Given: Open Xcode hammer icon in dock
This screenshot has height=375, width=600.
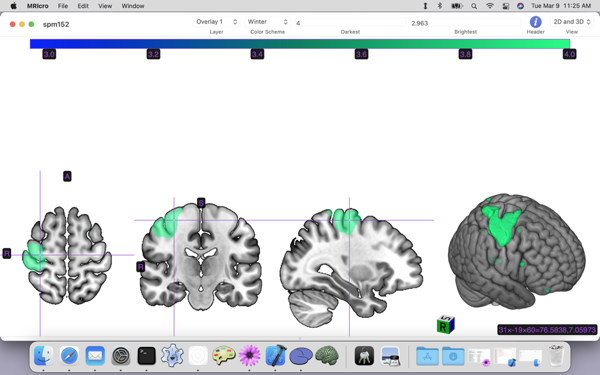Looking at the screenshot, I should click(x=276, y=355).
